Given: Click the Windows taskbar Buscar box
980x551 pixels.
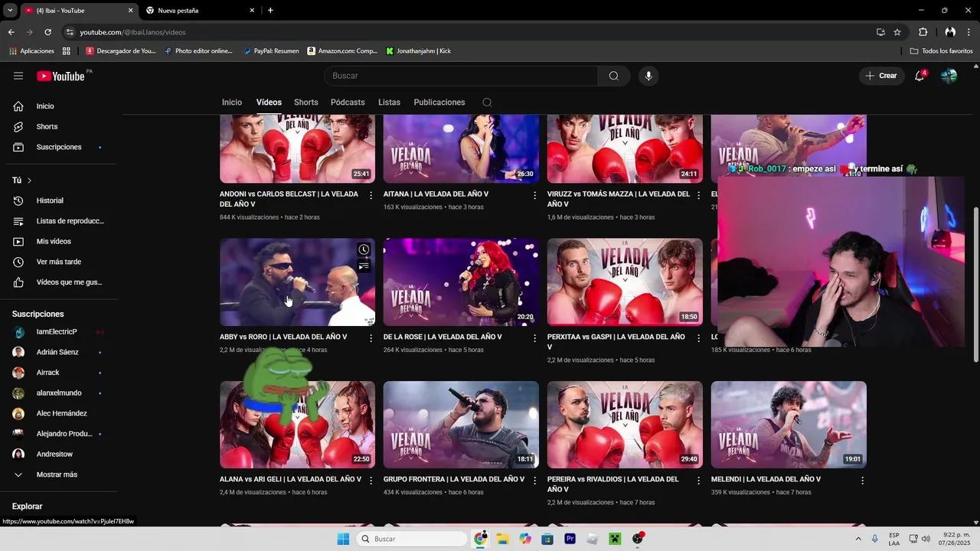Looking at the screenshot, I should point(412,539).
